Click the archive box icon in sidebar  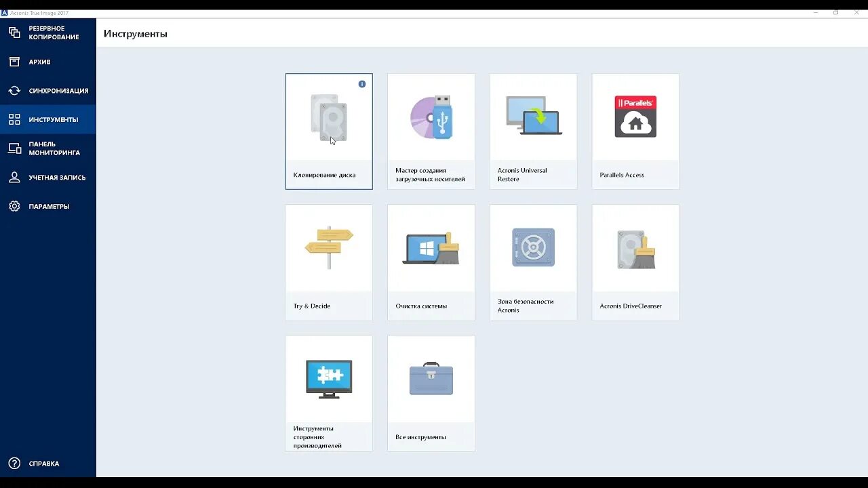coord(14,62)
